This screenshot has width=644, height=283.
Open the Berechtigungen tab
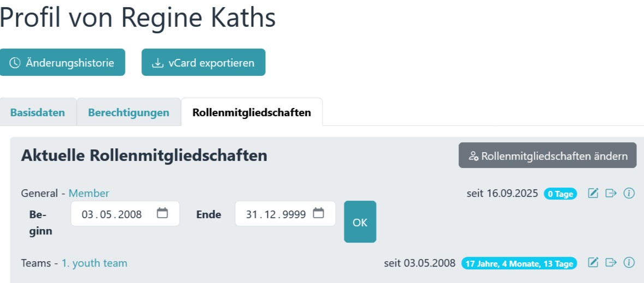point(128,113)
